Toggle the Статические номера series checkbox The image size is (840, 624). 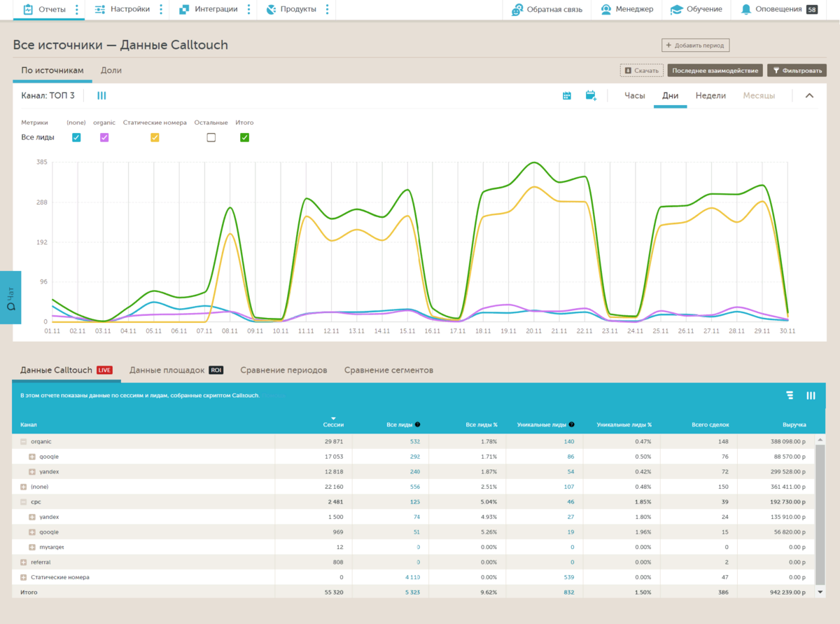point(155,137)
